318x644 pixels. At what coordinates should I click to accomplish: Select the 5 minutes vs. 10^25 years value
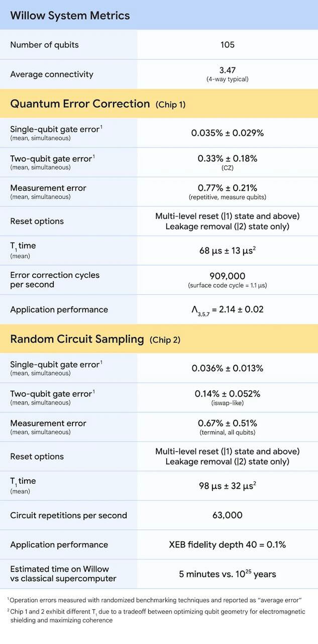point(227,574)
